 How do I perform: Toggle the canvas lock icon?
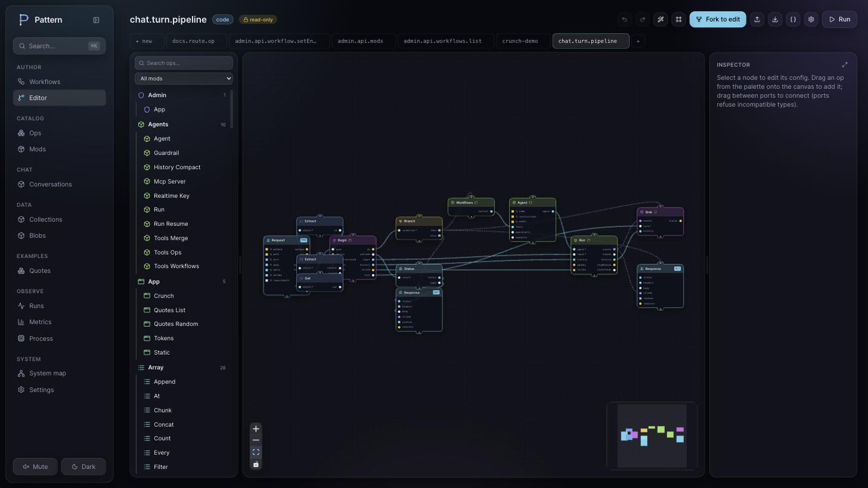256,464
